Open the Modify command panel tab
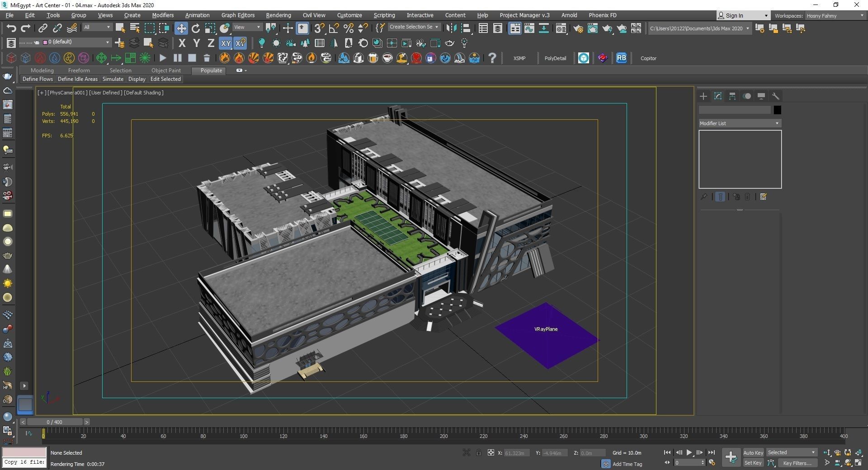 click(718, 96)
